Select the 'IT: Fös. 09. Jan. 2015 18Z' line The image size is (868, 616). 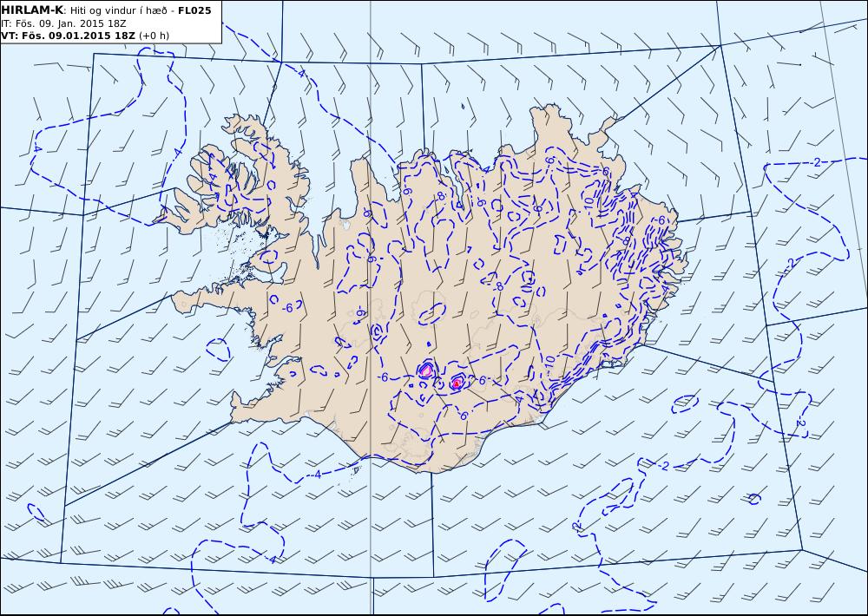pyautogui.click(x=63, y=23)
